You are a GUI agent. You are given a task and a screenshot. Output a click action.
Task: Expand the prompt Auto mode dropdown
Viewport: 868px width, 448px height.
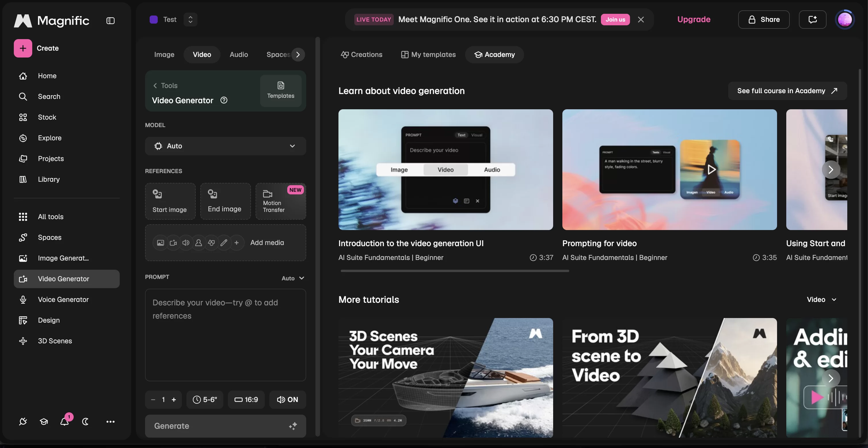[x=293, y=278]
